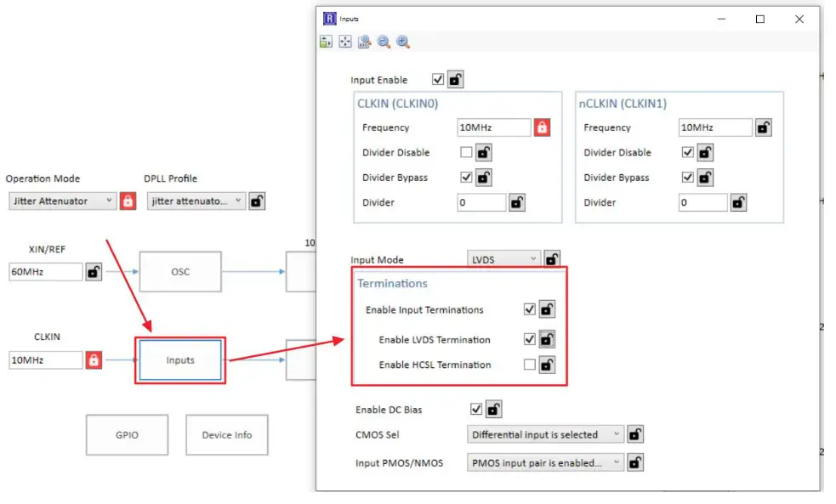
Task: Unlock the red lock beside CLKIN 10MHz
Action: click(x=94, y=360)
